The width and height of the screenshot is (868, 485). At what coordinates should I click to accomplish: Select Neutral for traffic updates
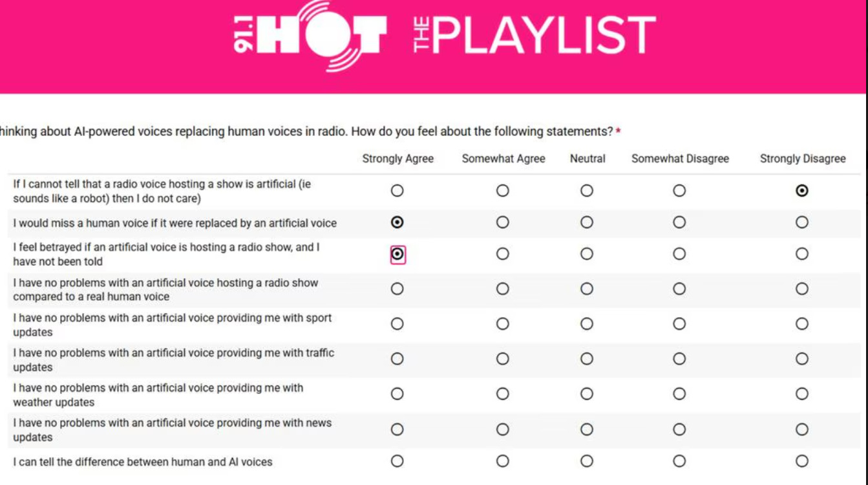pyautogui.click(x=587, y=359)
